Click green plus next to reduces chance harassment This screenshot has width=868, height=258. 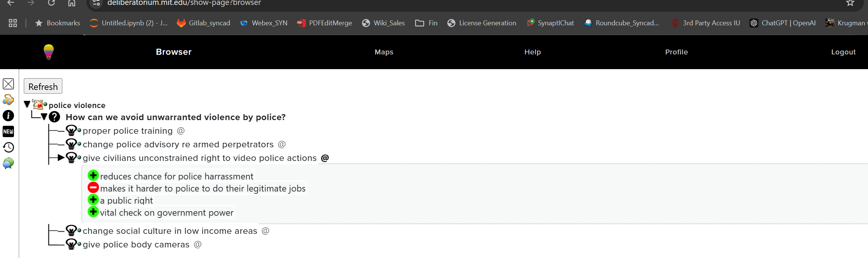(x=93, y=175)
